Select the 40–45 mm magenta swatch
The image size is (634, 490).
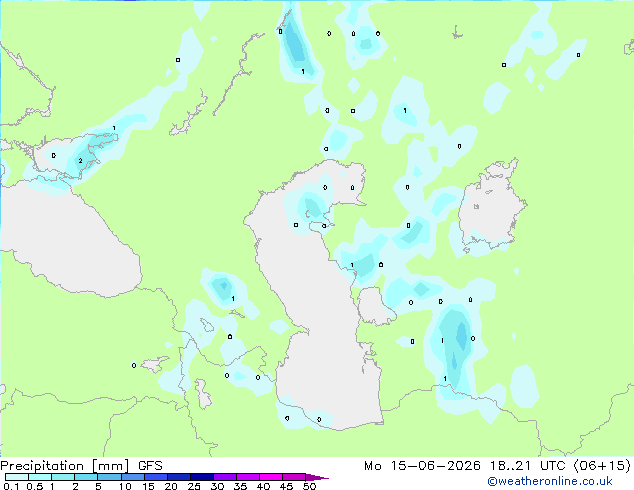coord(271,477)
